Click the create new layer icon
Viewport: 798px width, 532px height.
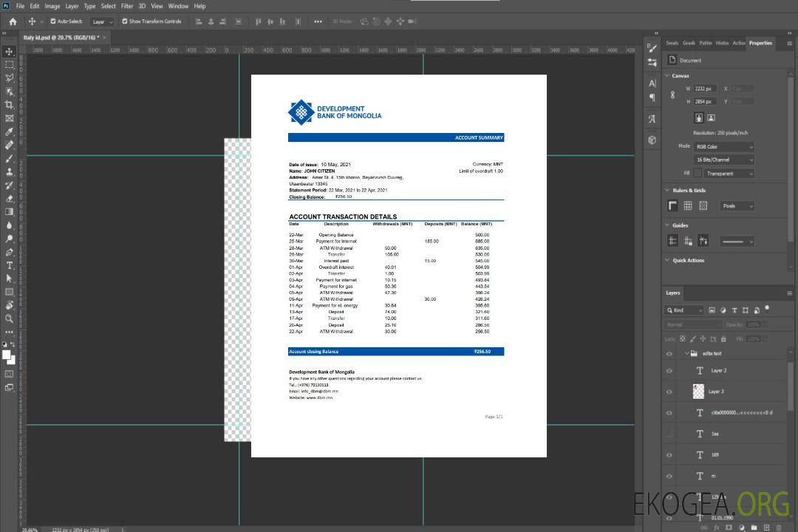766,528
